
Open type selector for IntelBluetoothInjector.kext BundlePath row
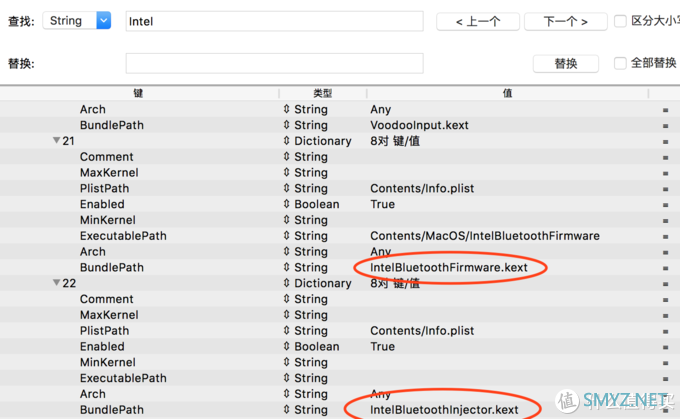[x=286, y=409]
